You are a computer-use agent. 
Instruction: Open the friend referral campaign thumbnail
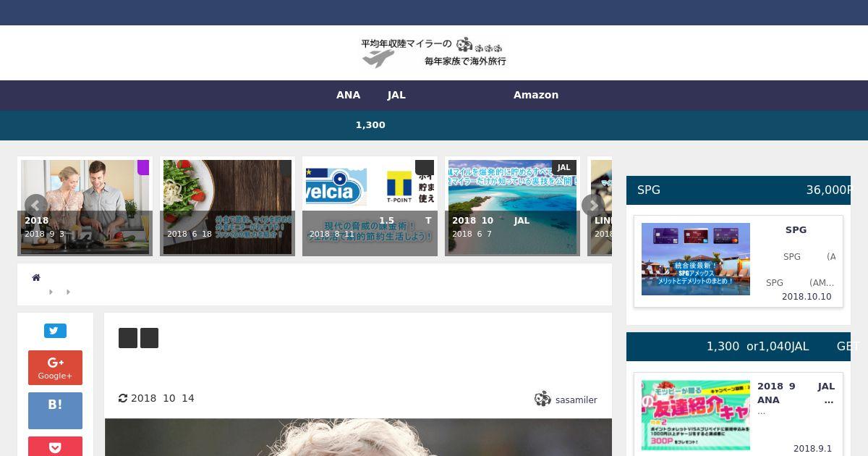[x=696, y=415]
